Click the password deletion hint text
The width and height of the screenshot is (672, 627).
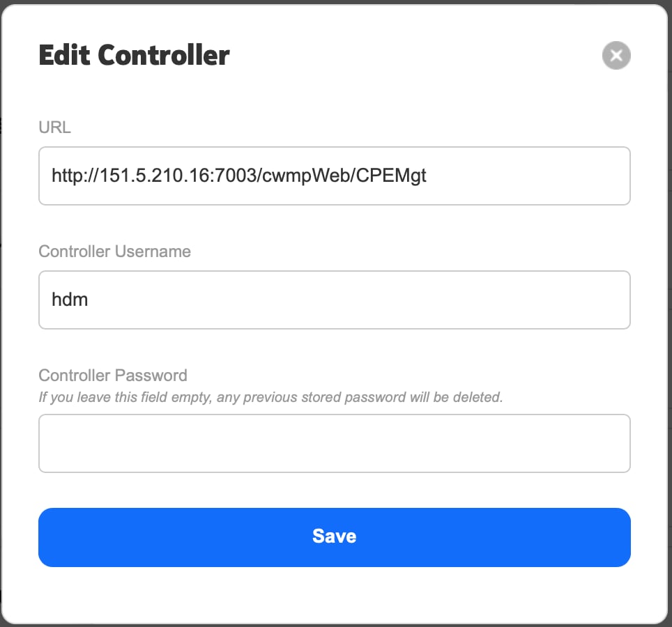tap(270, 398)
